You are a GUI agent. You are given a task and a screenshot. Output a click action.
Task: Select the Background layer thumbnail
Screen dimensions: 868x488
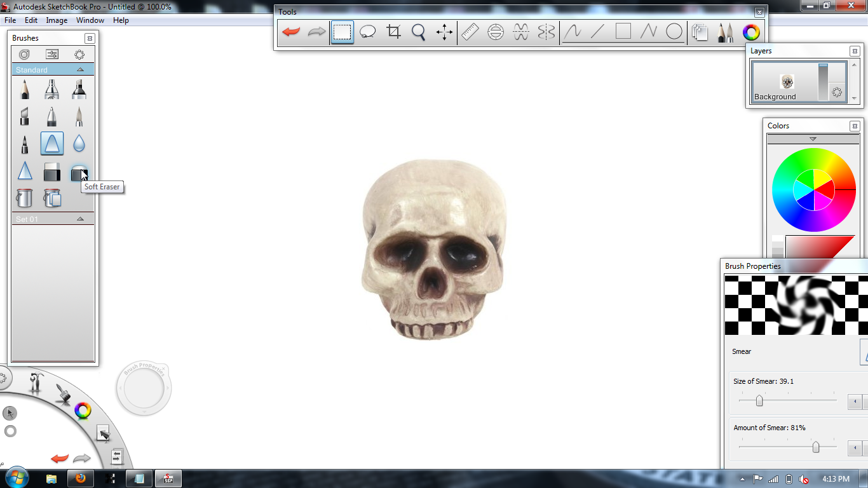[x=787, y=81]
